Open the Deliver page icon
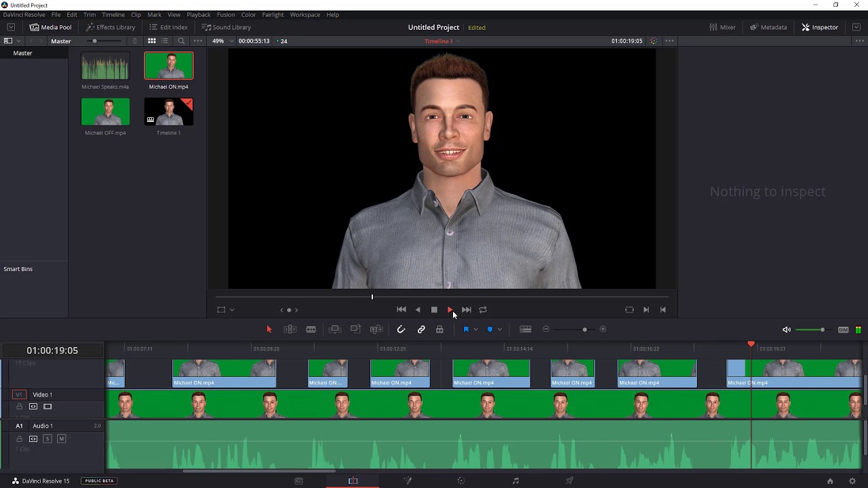The image size is (868, 488). (x=570, y=481)
